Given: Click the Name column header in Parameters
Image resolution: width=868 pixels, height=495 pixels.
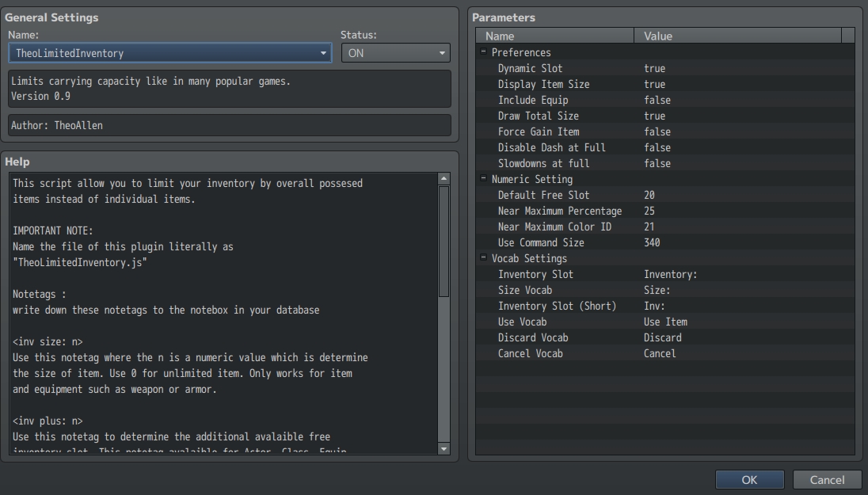Looking at the screenshot, I should tap(554, 36).
